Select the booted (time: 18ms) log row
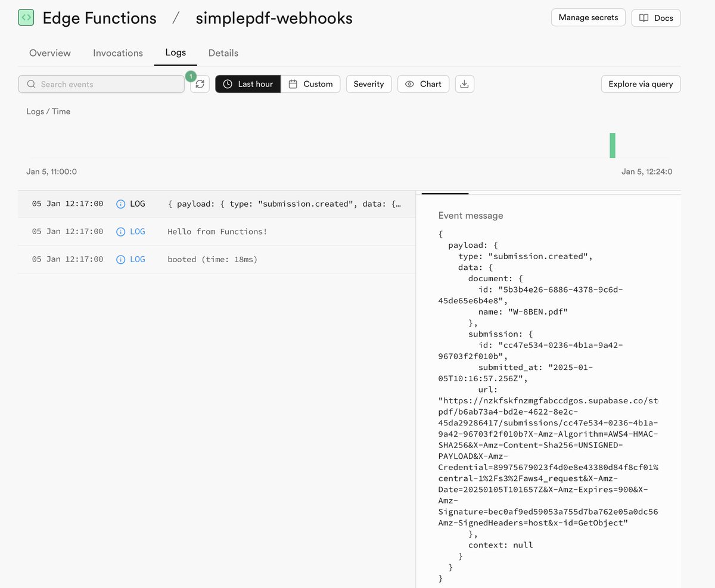This screenshot has height=588, width=715. pos(217,259)
